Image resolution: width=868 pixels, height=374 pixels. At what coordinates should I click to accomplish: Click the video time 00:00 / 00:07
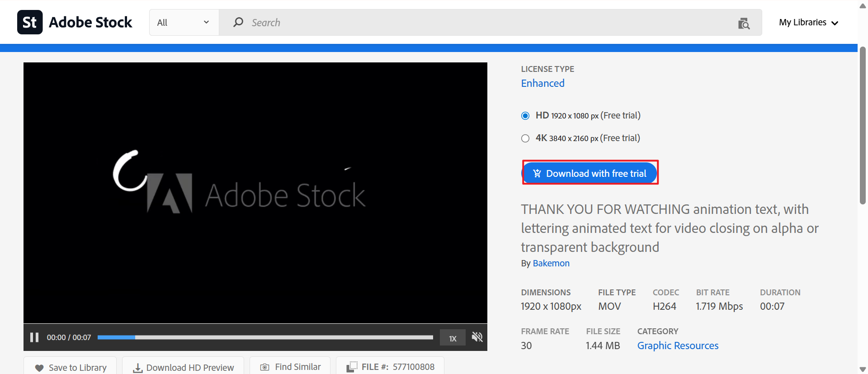[69, 337]
